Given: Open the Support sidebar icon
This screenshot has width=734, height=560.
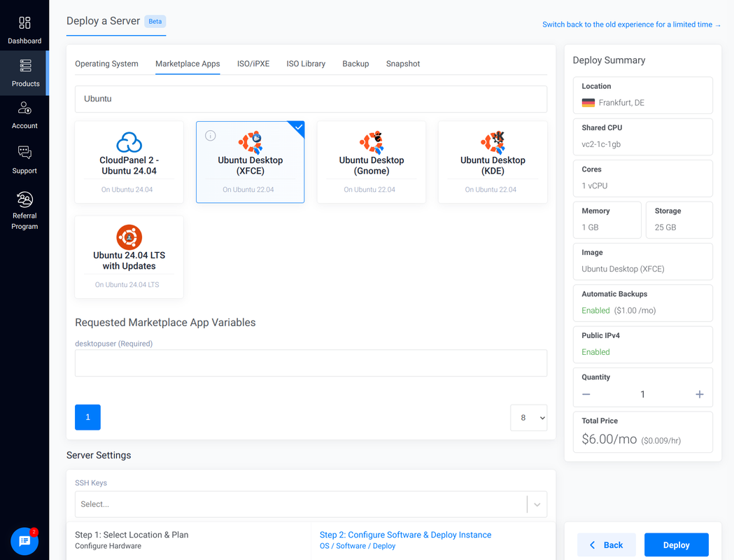Looking at the screenshot, I should tap(24, 152).
